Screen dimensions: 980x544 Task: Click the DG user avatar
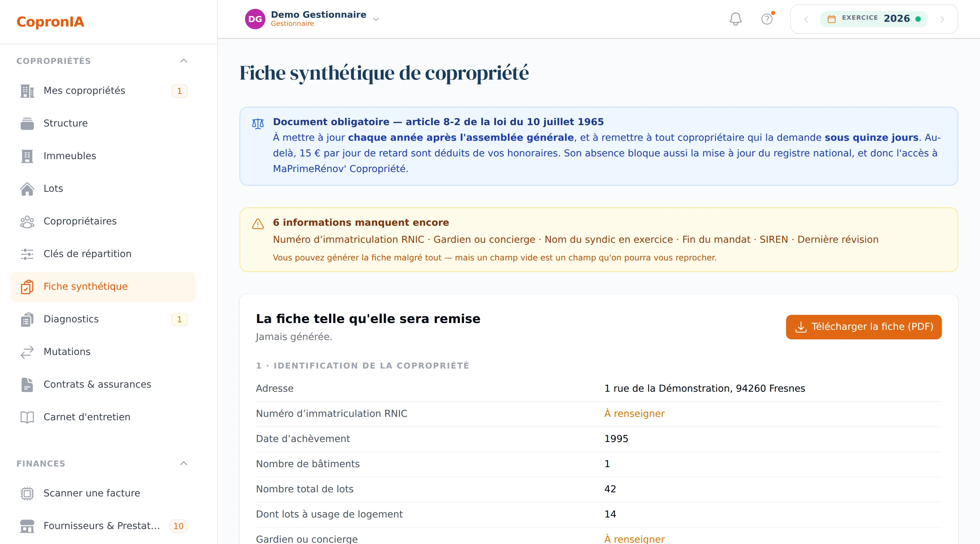coord(255,19)
